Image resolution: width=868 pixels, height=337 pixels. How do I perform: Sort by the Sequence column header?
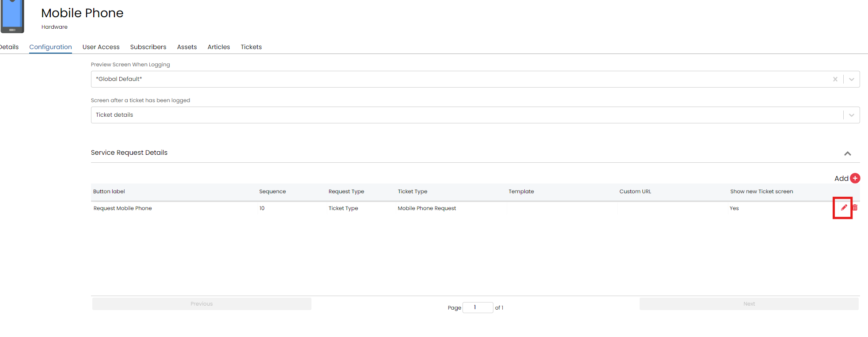click(x=273, y=191)
